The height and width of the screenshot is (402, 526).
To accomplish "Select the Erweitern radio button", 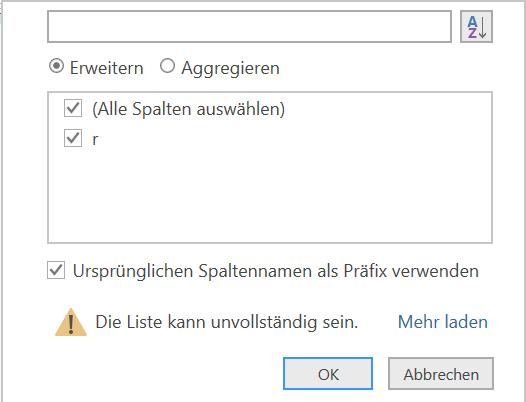I will pyautogui.click(x=56, y=66).
